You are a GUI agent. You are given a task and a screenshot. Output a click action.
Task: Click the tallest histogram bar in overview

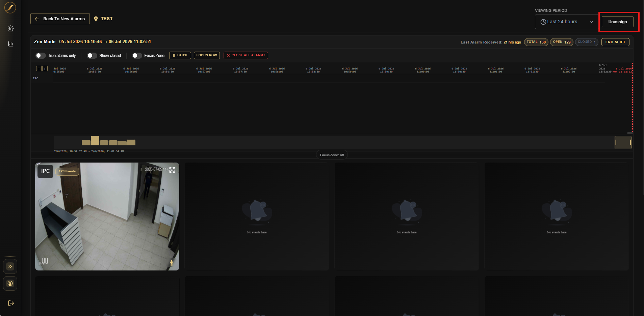[x=95, y=141]
